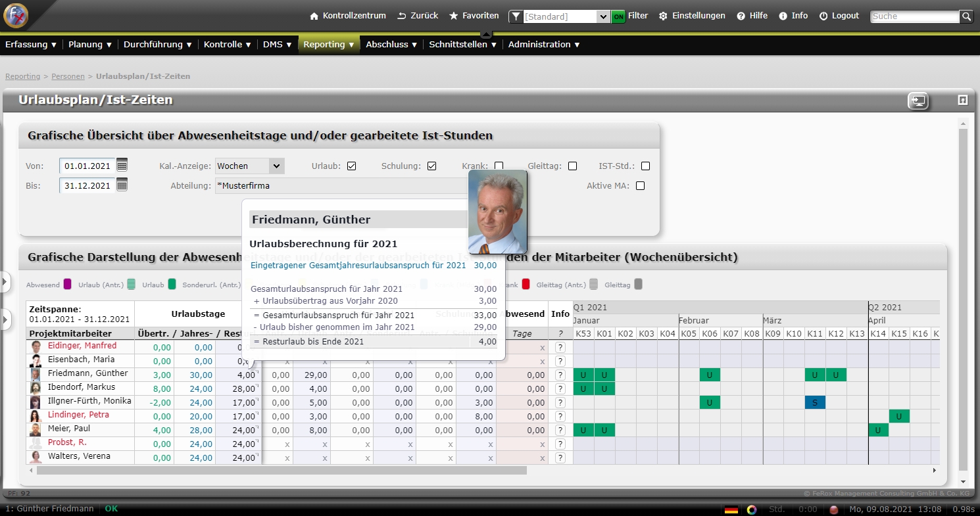Click Meier, Paul avatar photo
This screenshot has width=980, height=516.
[36, 430]
